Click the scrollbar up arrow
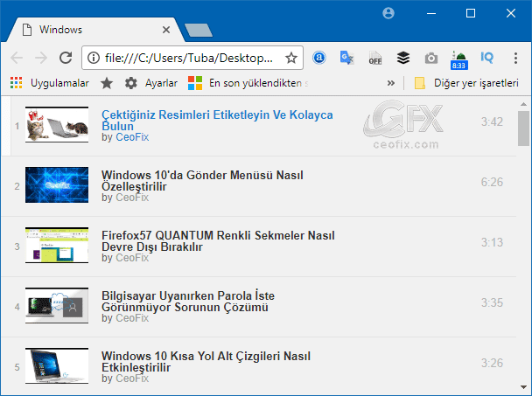 point(523,104)
